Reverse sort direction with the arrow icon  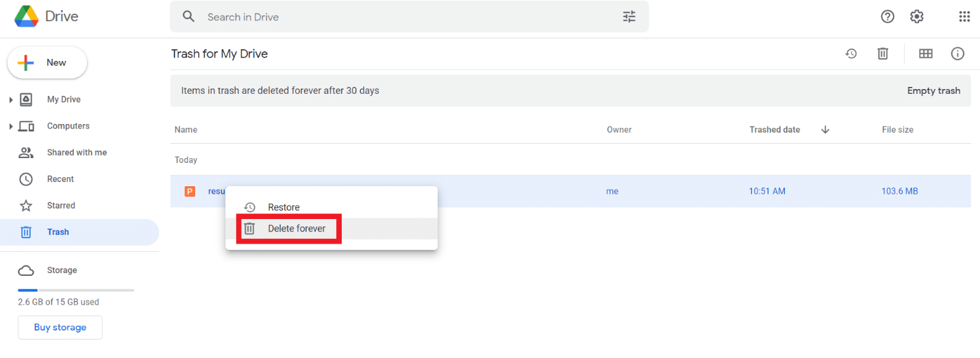tap(825, 129)
